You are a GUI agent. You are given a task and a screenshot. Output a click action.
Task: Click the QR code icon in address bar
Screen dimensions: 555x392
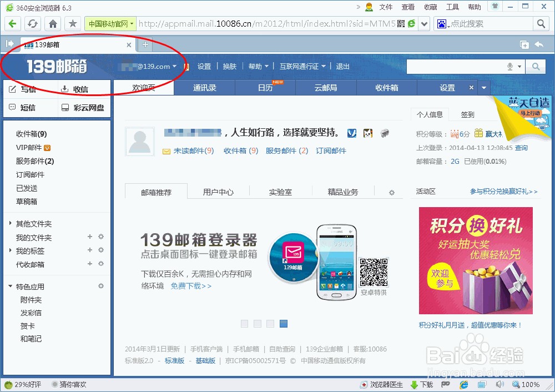[401, 24]
